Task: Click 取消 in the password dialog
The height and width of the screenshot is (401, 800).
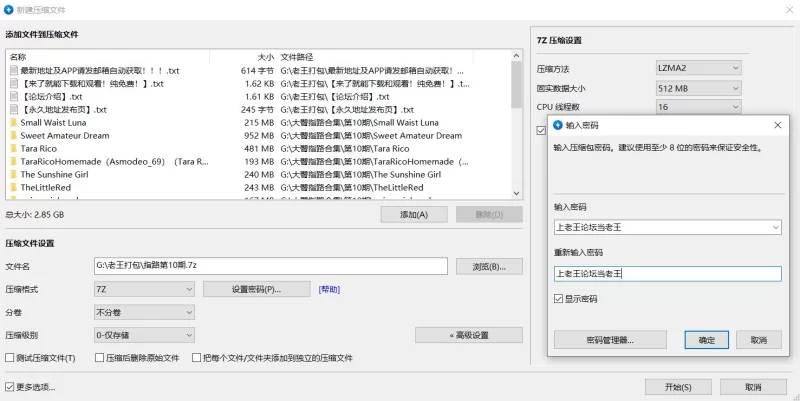Action: tap(759, 340)
